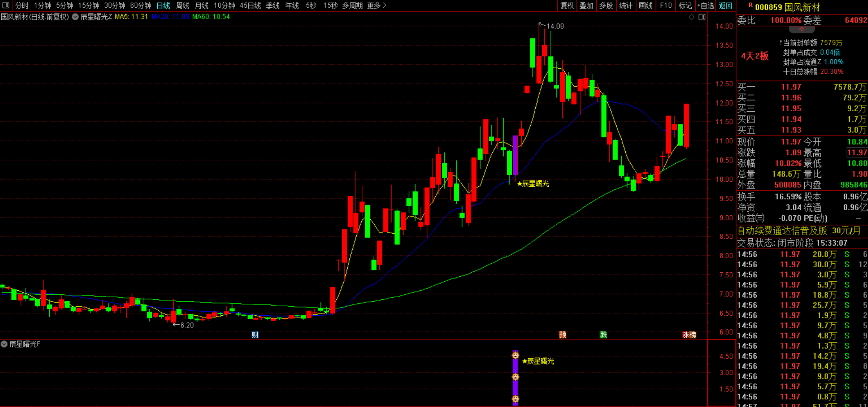The width and height of the screenshot is (868, 407).
Task: Click the 买三 bid price 11.95
Action: pos(791,109)
